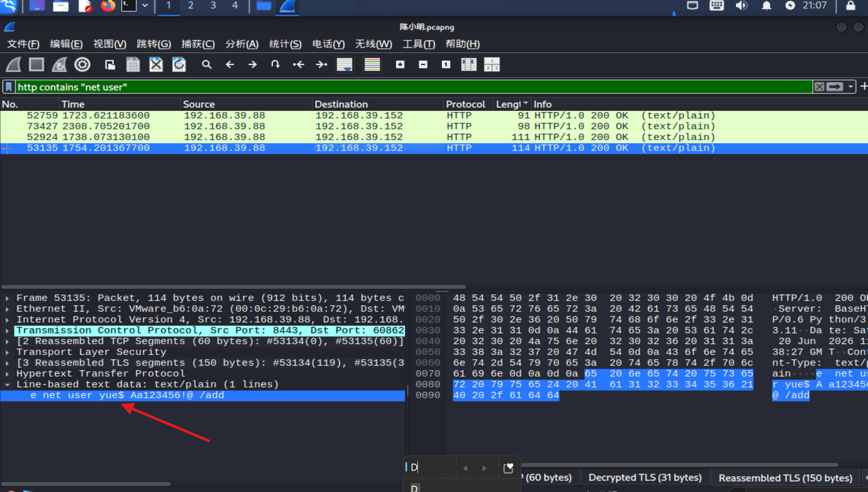Clear the display filter
Screen dimensions: 868x492
pos(819,87)
